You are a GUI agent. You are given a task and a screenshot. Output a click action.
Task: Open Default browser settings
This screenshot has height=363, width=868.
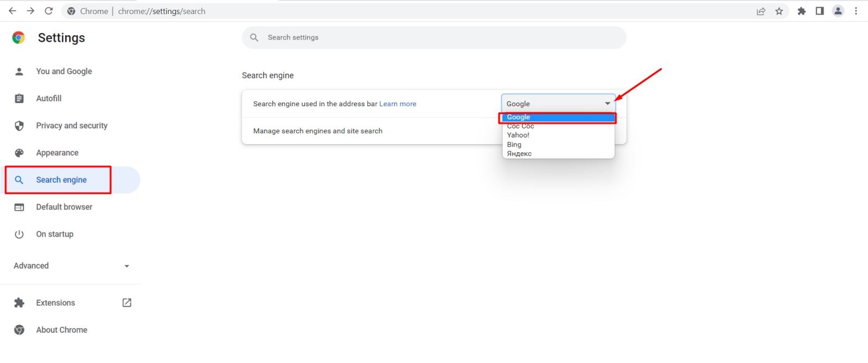click(64, 207)
